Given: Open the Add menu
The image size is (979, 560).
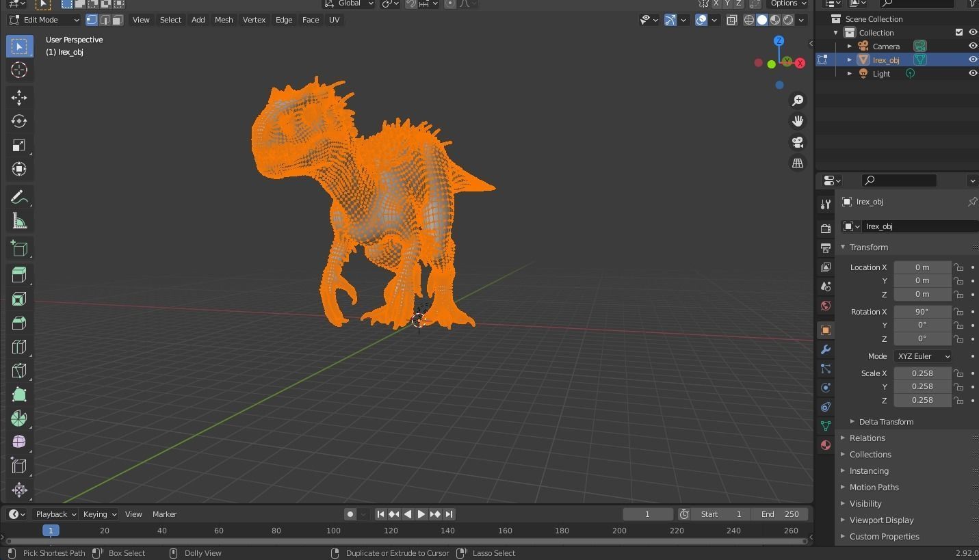Looking at the screenshot, I should 198,20.
